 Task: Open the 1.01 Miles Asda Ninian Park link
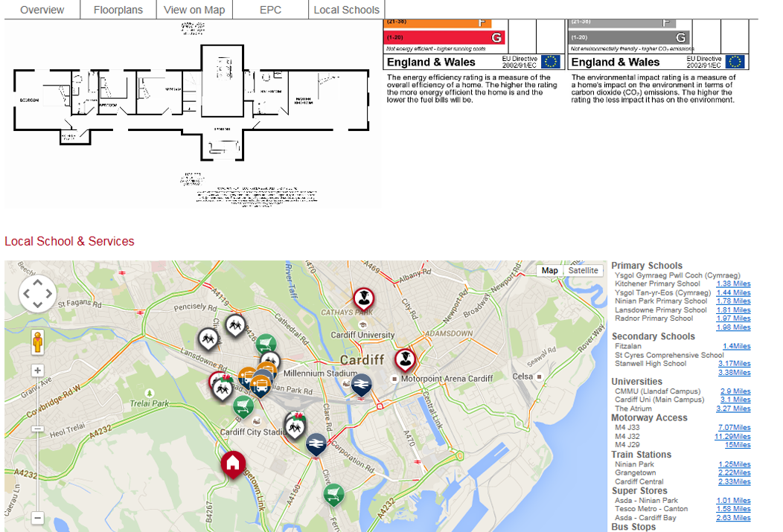[x=733, y=501]
